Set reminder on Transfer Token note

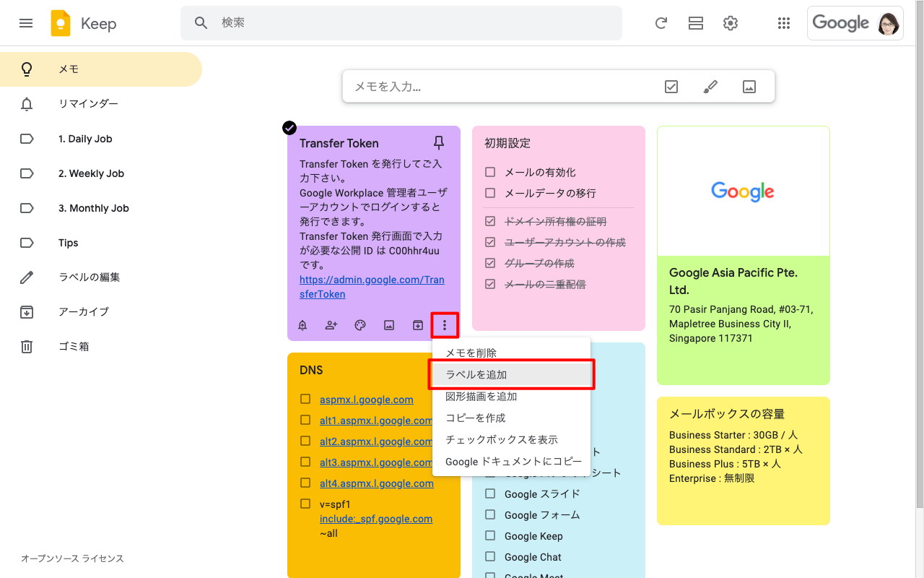[x=302, y=325]
